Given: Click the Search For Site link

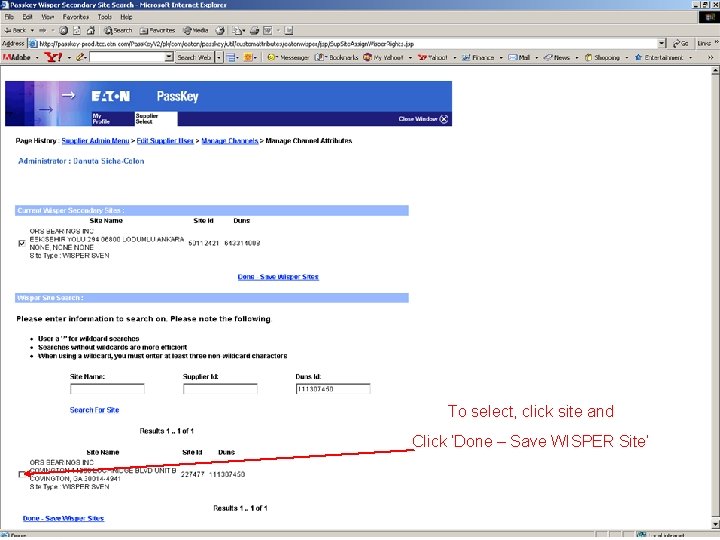Looking at the screenshot, I should pos(94,410).
